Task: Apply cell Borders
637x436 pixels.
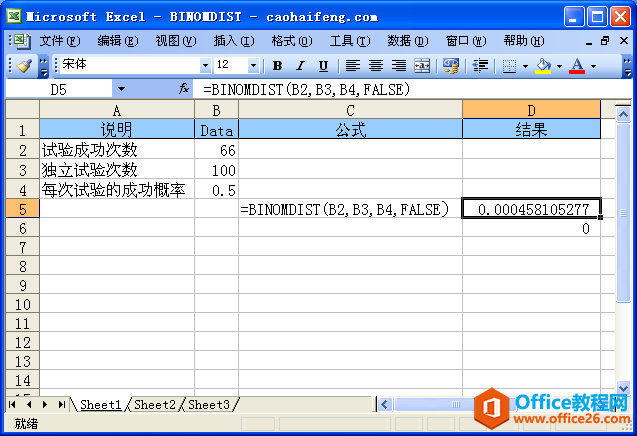Action: [509, 65]
